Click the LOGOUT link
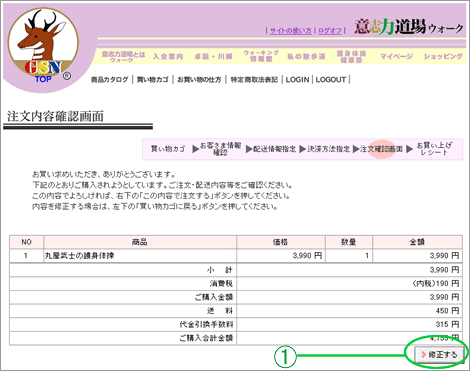Viewport: 470px width, 371px height. 331,80
